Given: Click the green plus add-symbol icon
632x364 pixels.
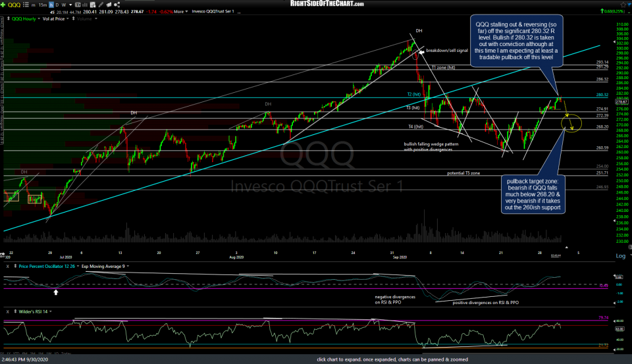Looking at the screenshot, I should pyautogui.click(x=3, y=5).
